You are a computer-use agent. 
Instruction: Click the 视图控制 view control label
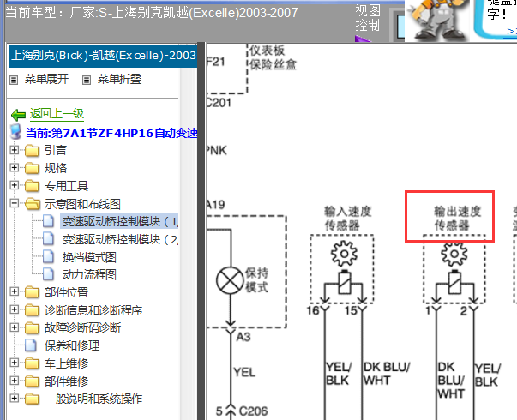tap(367, 18)
